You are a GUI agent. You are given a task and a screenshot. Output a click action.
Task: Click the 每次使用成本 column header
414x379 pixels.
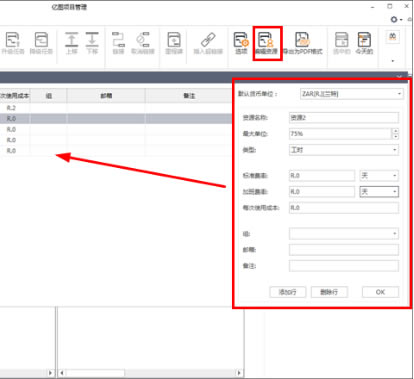coord(15,96)
